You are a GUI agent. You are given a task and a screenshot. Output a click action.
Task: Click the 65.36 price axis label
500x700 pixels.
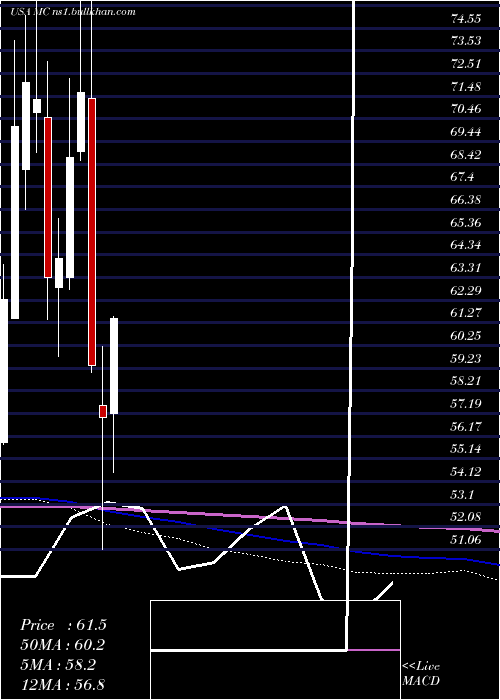pyautogui.click(x=466, y=223)
